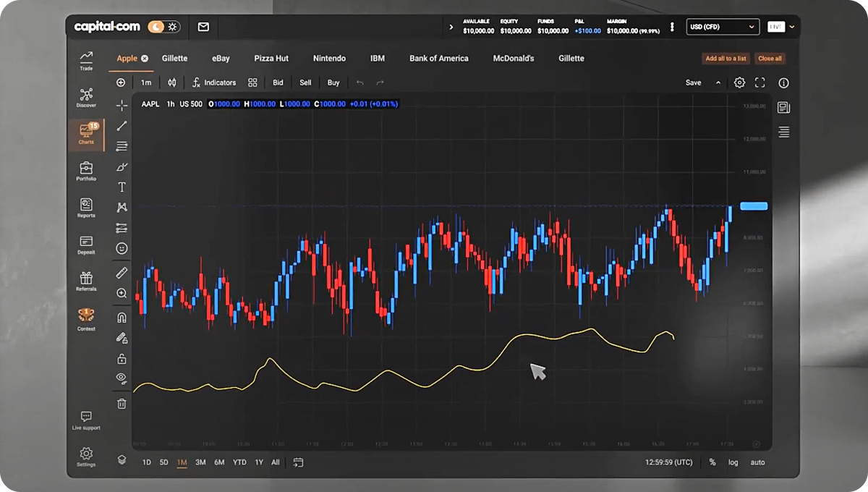Switch to the Nintendo tab
The image size is (868, 492).
pos(329,59)
